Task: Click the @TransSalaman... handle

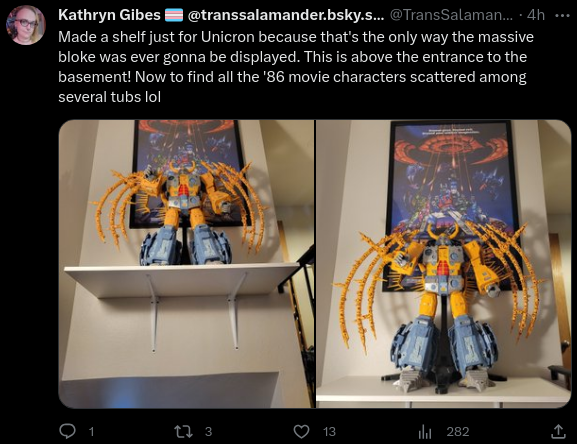Action: [451, 15]
